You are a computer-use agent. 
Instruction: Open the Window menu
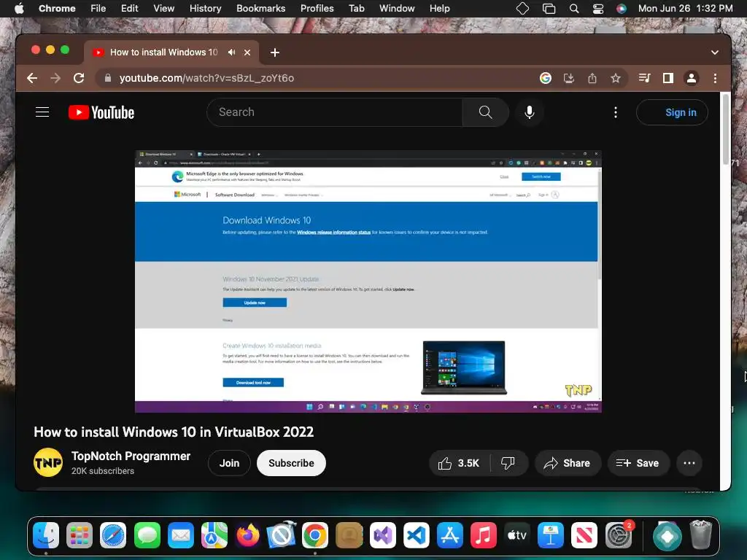click(x=397, y=9)
